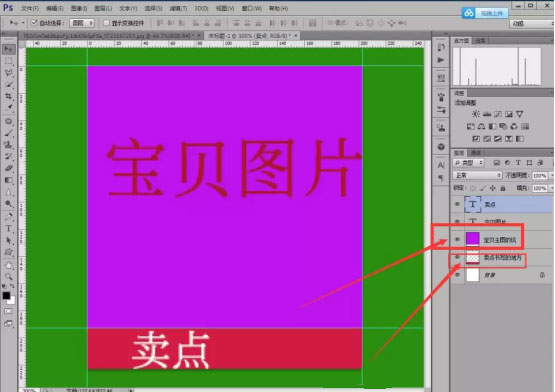Select the Gradient tool
The height and width of the screenshot is (392, 555).
pos(8,181)
